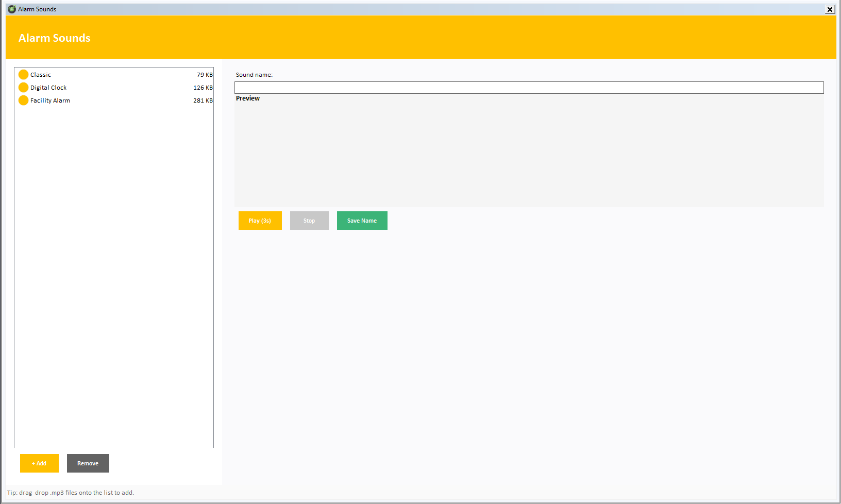Screen dimensions: 841x504
Task: Click the app icon in the title bar
Action: pyautogui.click(x=12, y=9)
